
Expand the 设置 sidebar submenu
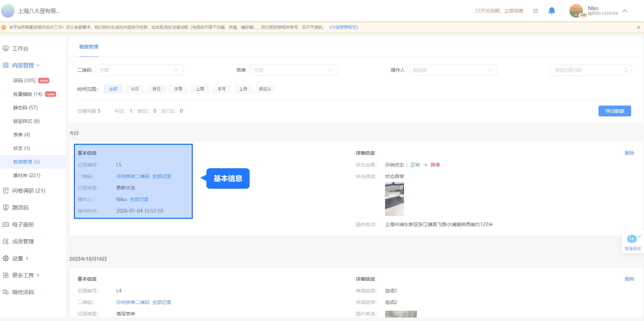coord(17,258)
